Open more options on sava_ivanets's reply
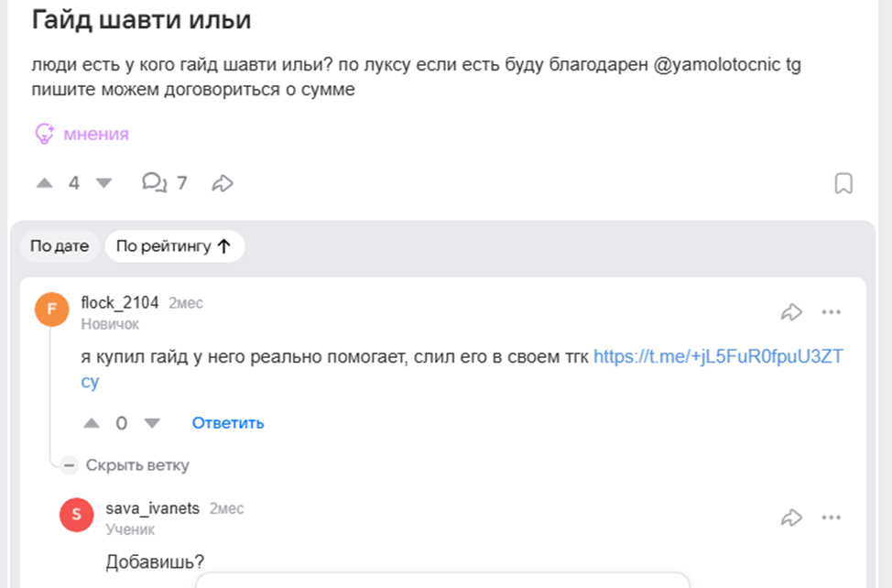892x588 pixels. click(831, 518)
